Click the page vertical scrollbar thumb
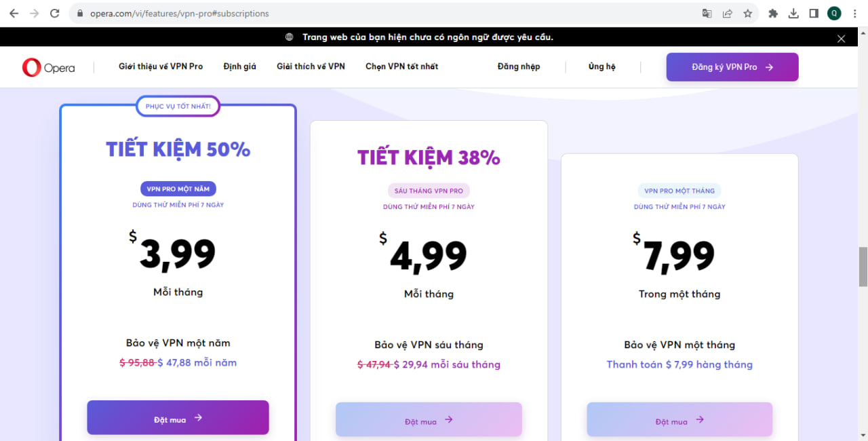This screenshot has height=441, width=868. [863, 267]
